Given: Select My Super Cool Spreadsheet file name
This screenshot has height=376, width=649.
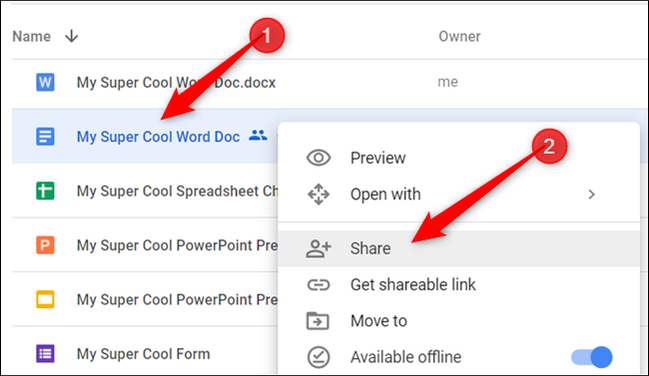Looking at the screenshot, I should tap(178, 191).
